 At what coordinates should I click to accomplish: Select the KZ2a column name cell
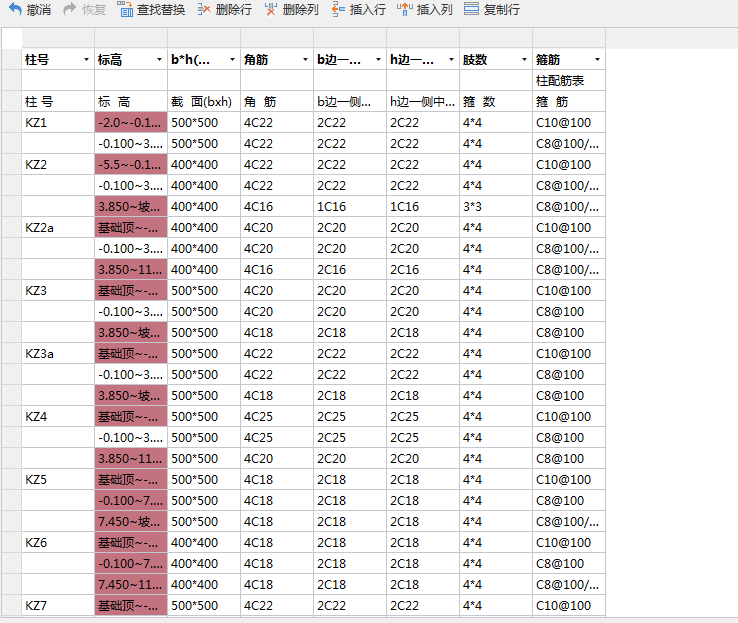pyautogui.click(x=58, y=227)
